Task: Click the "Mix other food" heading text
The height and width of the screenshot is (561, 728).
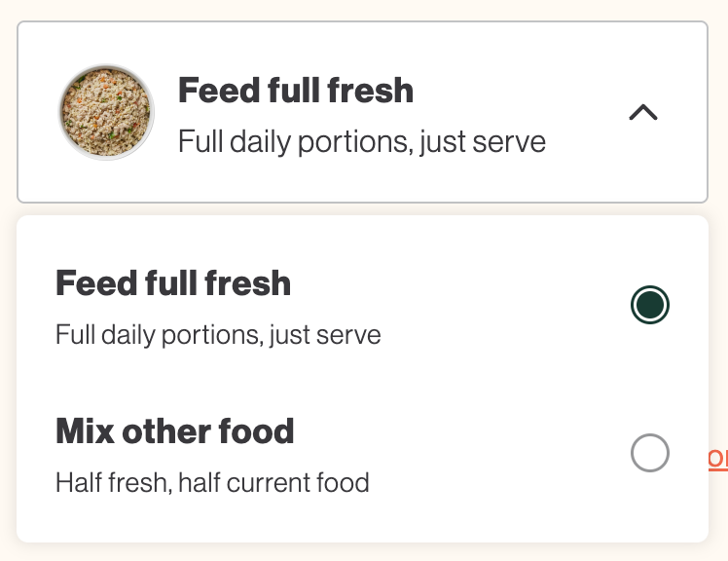Action: [x=175, y=430]
